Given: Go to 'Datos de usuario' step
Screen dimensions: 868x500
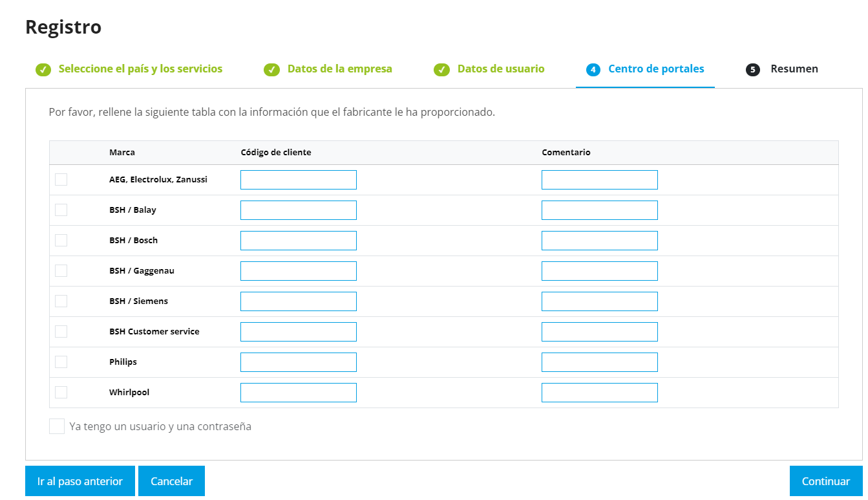Looking at the screenshot, I should click(x=501, y=69).
